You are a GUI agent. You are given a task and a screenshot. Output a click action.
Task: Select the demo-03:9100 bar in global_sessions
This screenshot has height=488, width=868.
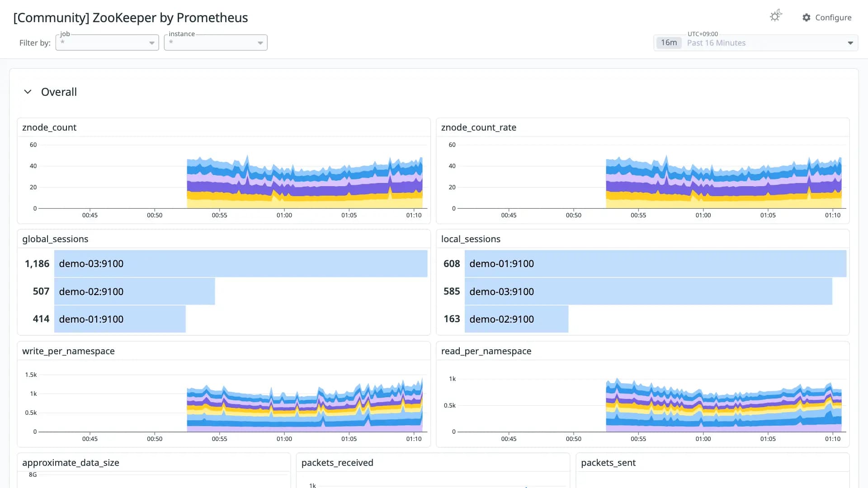[x=241, y=263]
